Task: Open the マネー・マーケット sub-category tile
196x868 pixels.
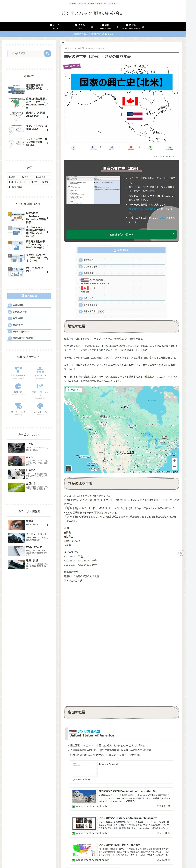Action: [x=40, y=391]
